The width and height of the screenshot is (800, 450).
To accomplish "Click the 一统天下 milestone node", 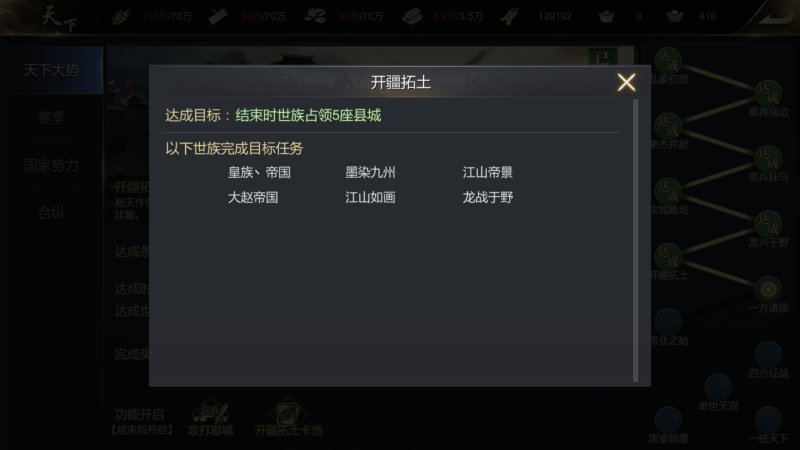I will [x=768, y=420].
